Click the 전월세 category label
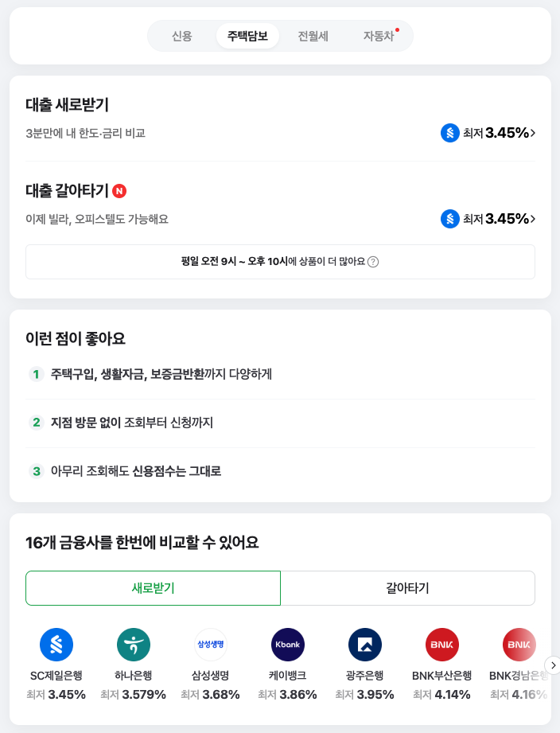The width and height of the screenshot is (560, 733). [313, 35]
